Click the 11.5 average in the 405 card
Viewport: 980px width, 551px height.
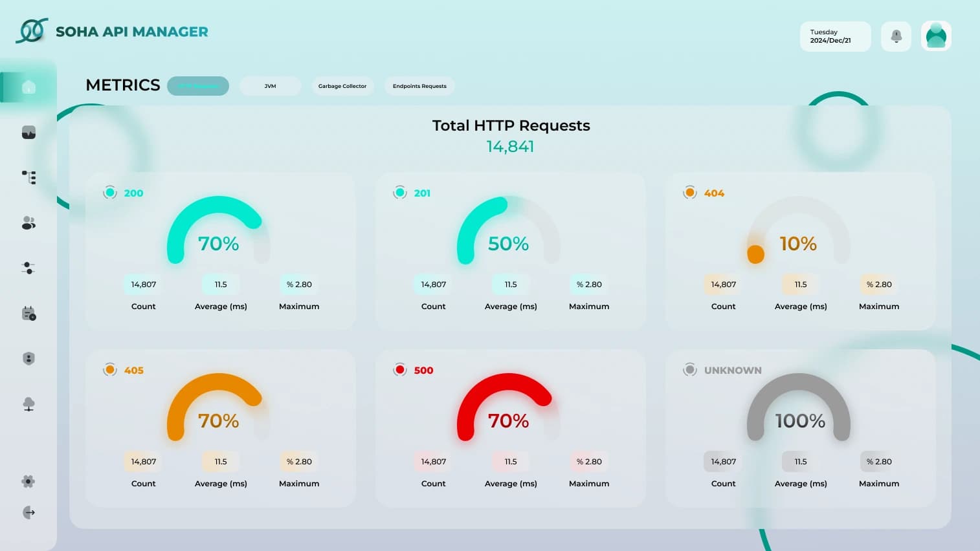[221, 462]
